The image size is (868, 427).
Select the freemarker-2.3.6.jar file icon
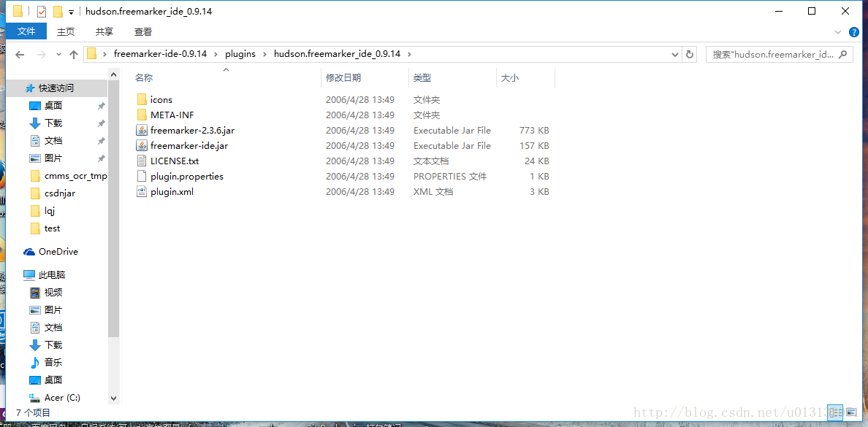click(142, 131)
